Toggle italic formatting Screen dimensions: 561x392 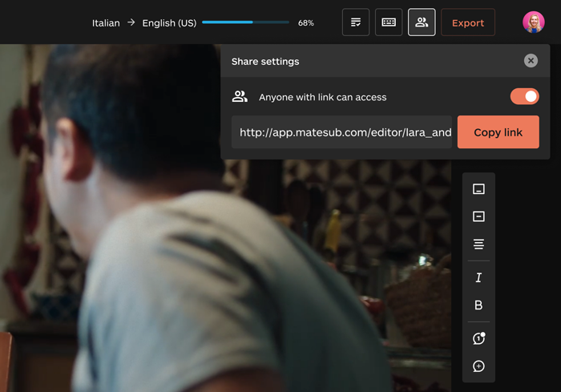tap(478, 277)
